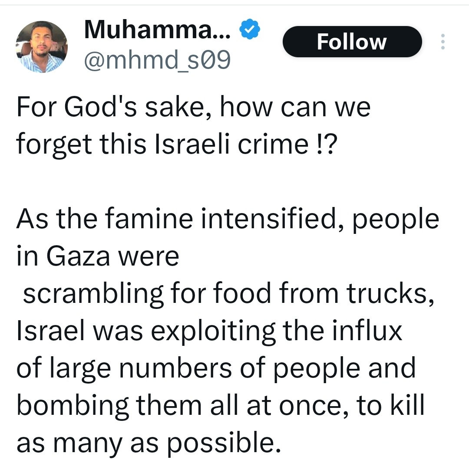Click the line "For God's sake, how can we"

(193, 107)
